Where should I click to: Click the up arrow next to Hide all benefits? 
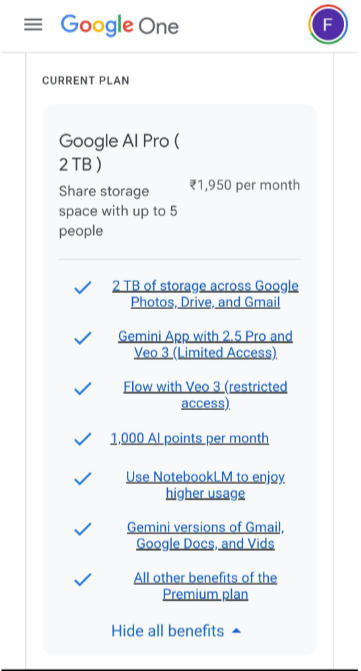[236, 631]
